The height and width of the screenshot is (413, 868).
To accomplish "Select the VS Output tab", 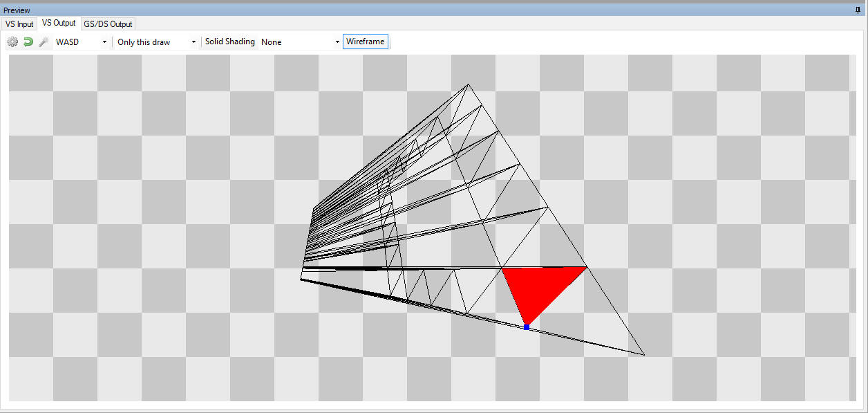I will pos(59,24).
